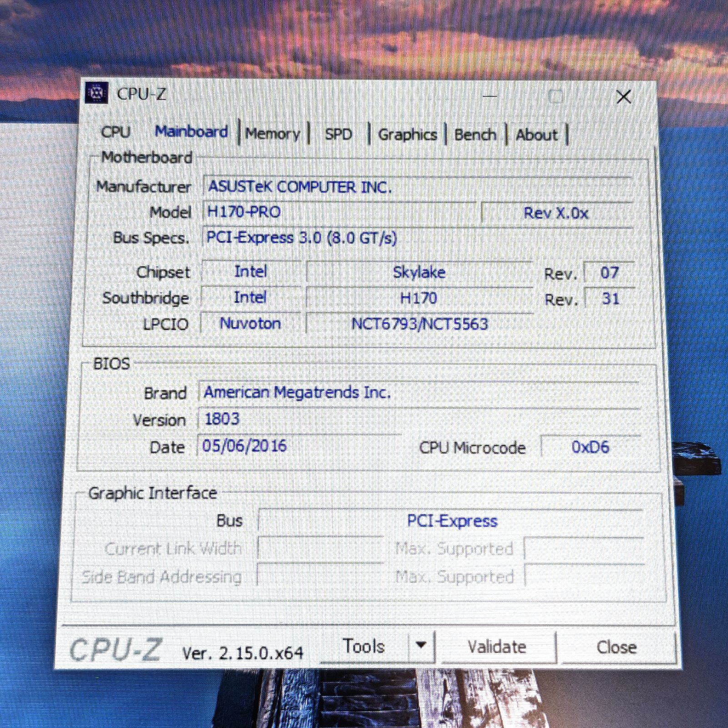Click chipset revision value 07
The width and height of the screenshot is (728, 728).
click(609, 273)
